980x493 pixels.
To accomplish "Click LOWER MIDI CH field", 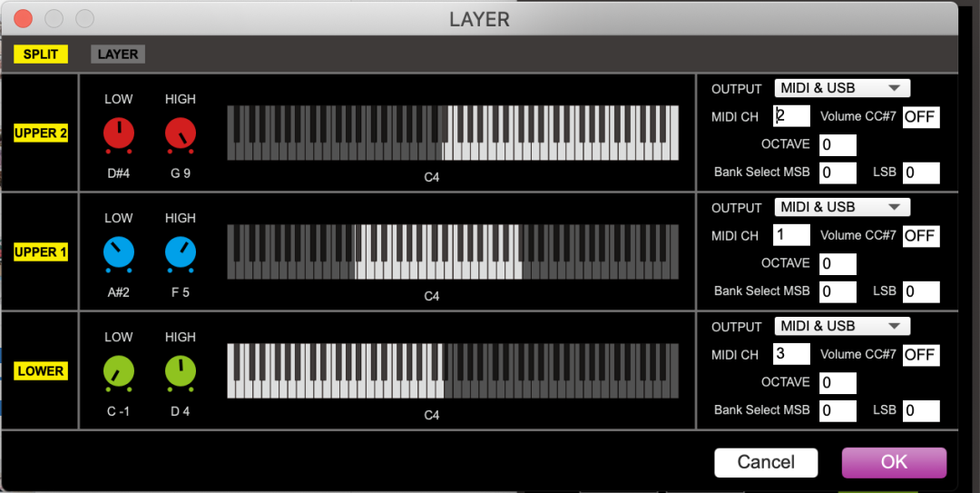I will [791, 353].
